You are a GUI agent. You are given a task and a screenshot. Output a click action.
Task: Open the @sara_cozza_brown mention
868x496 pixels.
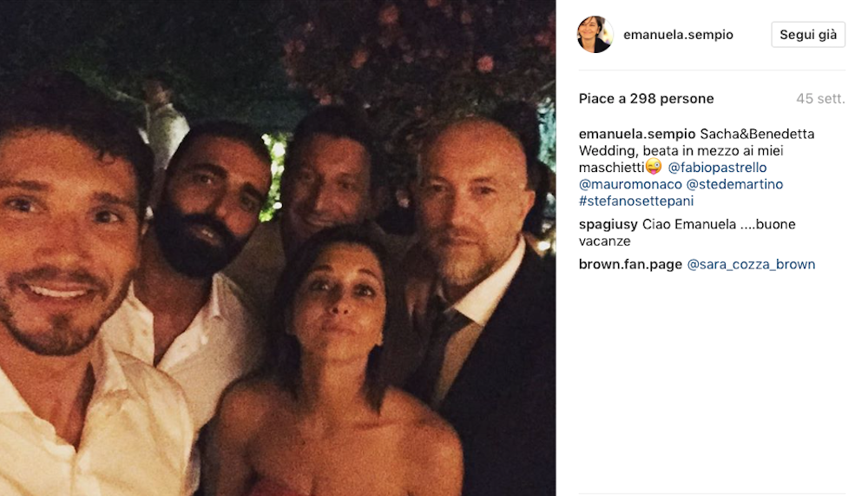point(751,264)
